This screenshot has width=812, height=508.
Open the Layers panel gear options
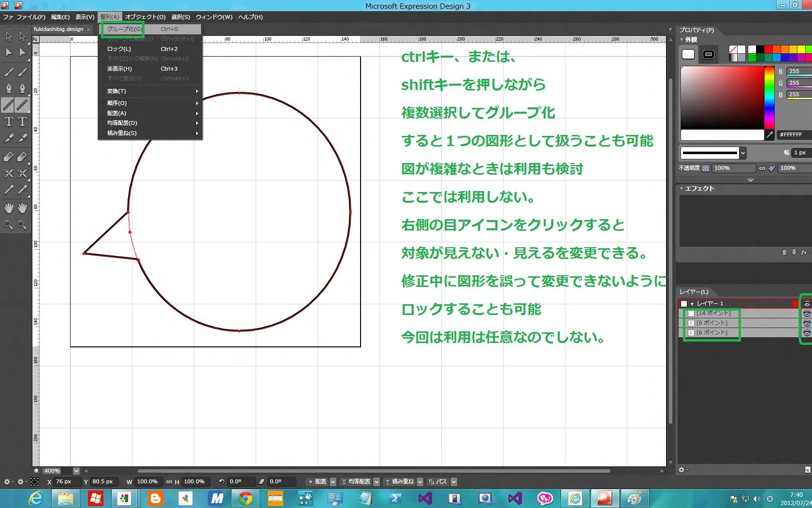point(681,470)
